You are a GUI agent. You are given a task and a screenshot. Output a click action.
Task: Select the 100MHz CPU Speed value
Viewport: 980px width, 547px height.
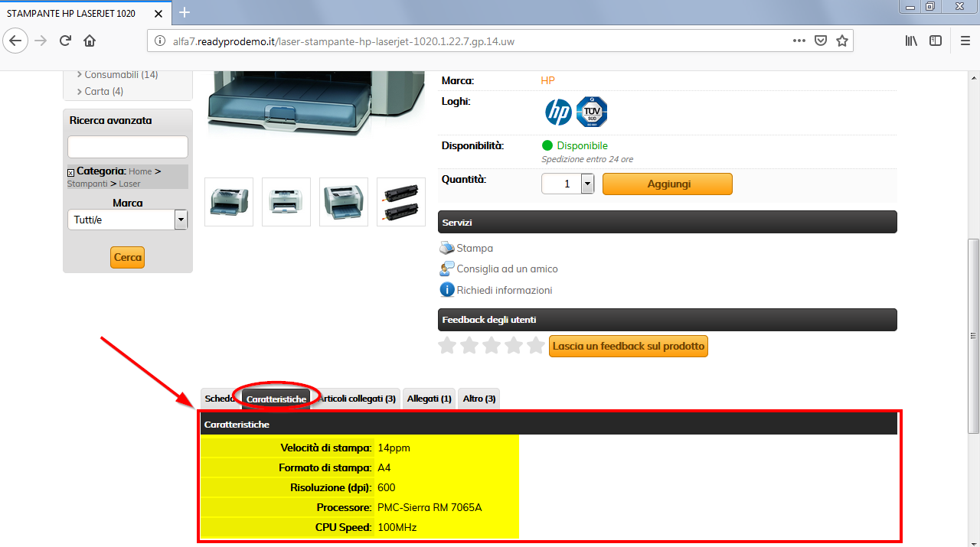pyautogui.click(x=397, y=527)
